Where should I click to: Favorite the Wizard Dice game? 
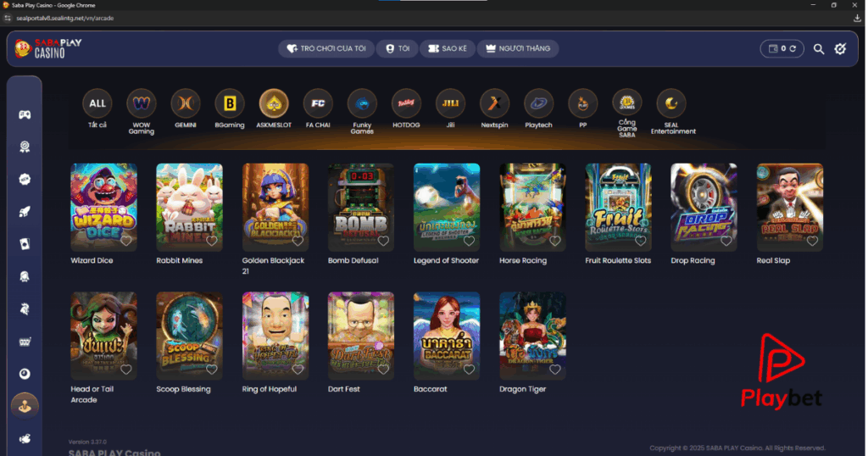click(x=126, y=241)
